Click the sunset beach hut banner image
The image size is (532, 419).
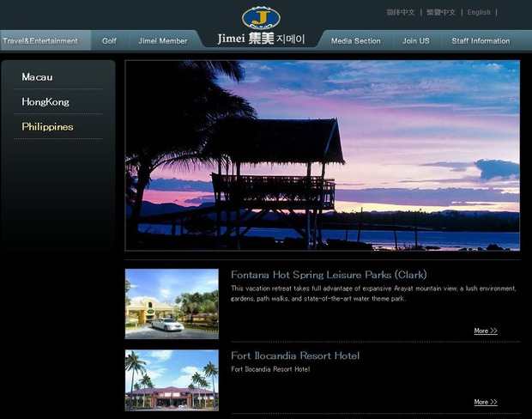click(323, 155)
